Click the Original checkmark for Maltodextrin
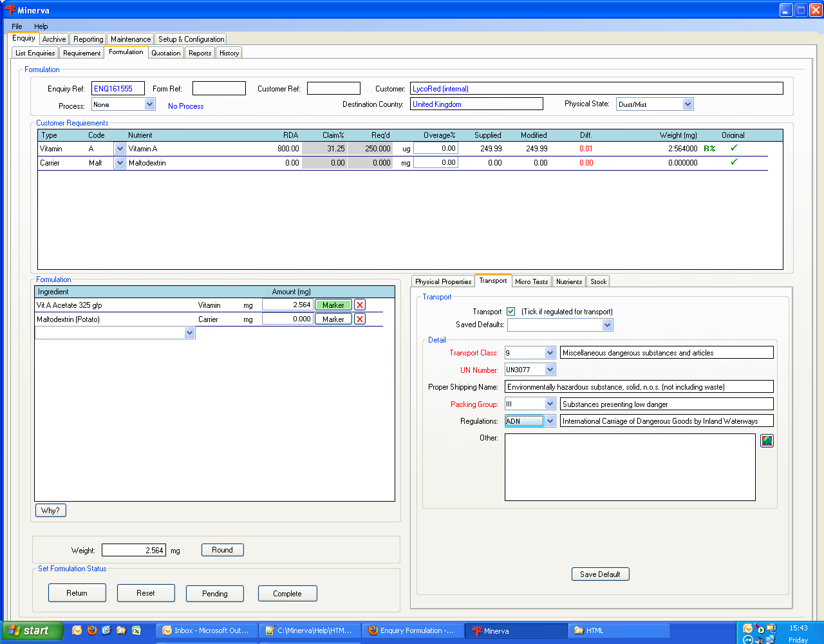 tap(734, 162)
